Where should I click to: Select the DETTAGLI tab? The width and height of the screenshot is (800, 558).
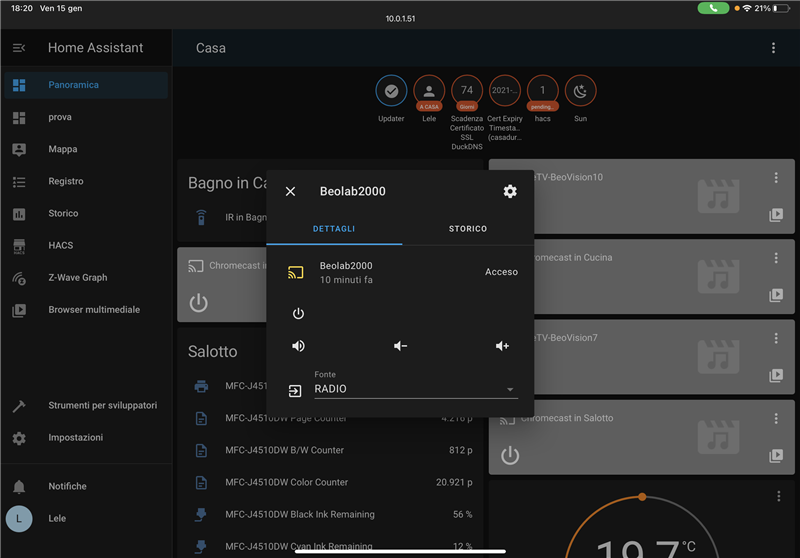point(334,229)
